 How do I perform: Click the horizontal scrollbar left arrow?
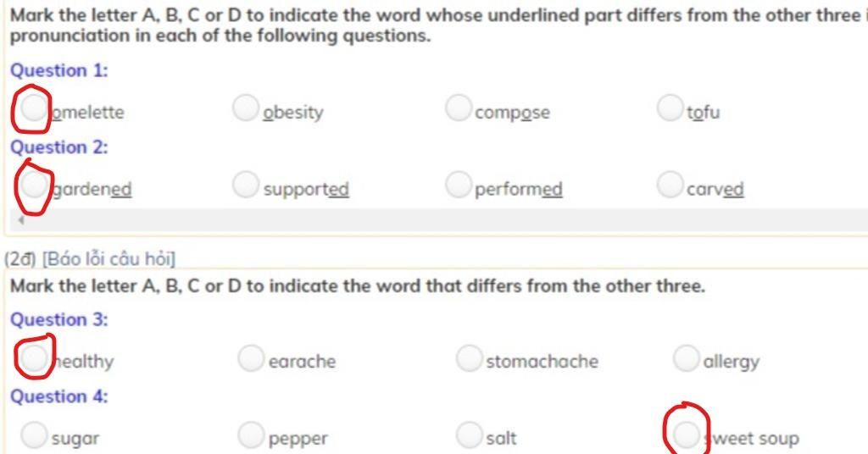pos(21,220)
